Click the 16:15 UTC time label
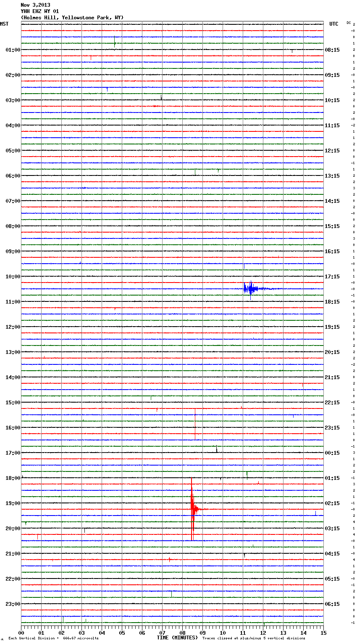The image size is (357, 644). pyautogui.click(x=332, y=251)
